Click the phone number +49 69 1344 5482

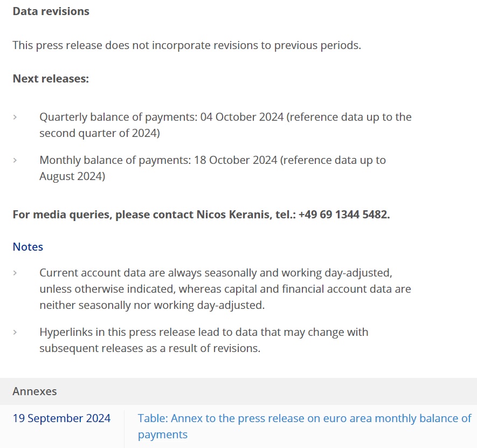(342, 215)
